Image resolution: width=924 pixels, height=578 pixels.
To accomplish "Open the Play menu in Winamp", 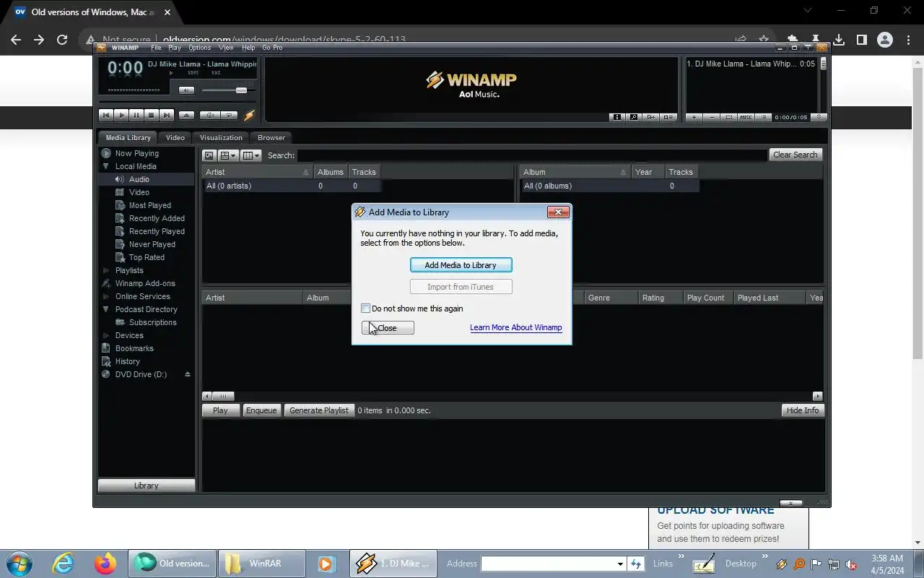I will pos(175,48).
